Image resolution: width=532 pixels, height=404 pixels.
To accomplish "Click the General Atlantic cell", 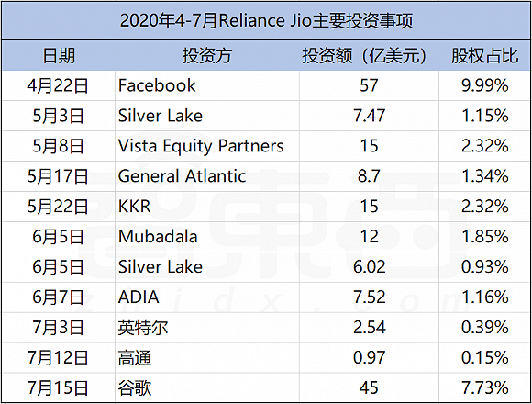I will (x=207, y=176).
